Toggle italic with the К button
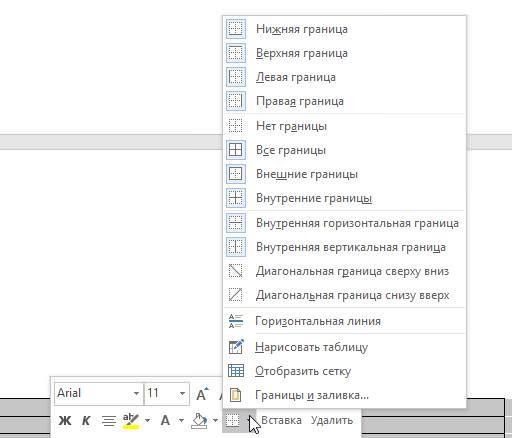 [x=86, y=420]
